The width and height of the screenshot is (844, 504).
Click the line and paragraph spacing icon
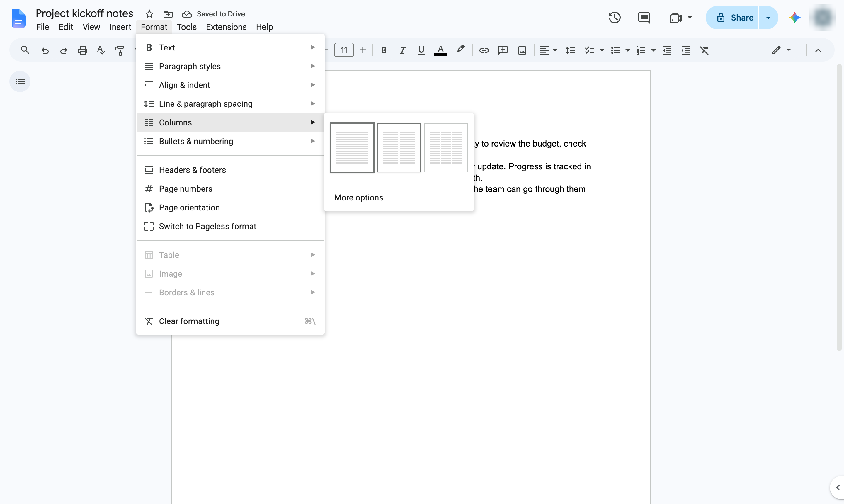click(570, 51)
